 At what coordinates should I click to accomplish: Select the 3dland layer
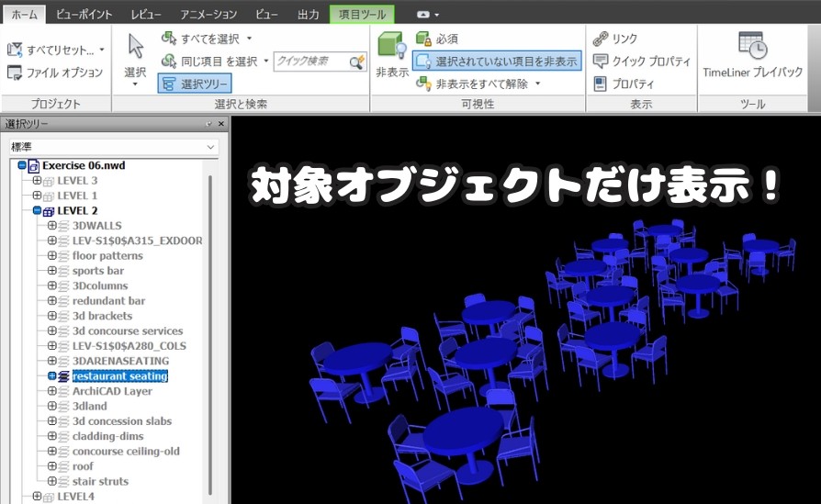tap(89, 406)
